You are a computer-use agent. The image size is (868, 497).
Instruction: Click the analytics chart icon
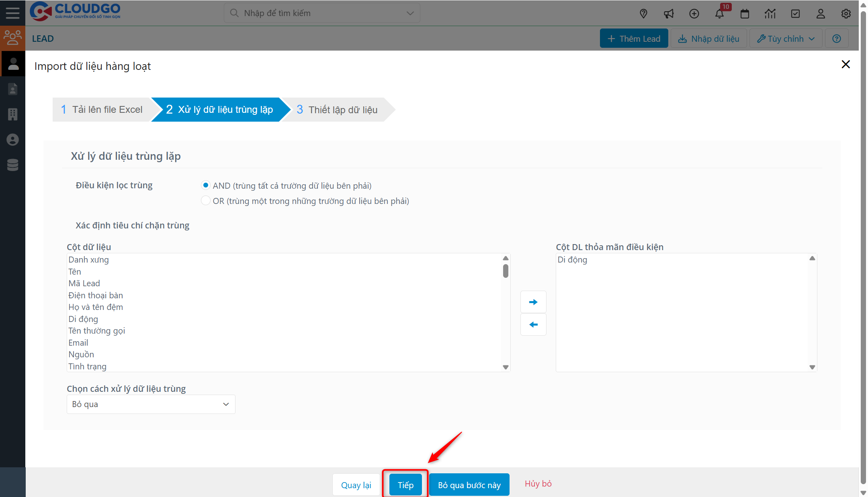770,13
